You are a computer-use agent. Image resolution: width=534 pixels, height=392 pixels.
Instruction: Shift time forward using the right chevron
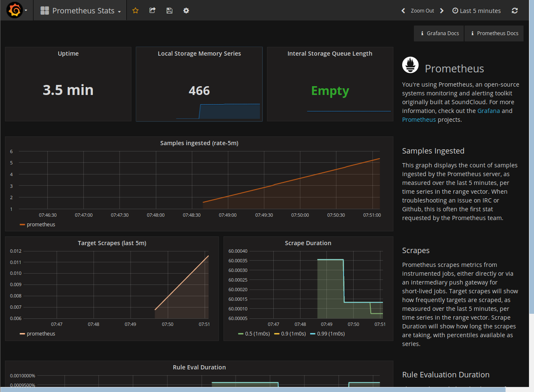[x=442, y=10]
